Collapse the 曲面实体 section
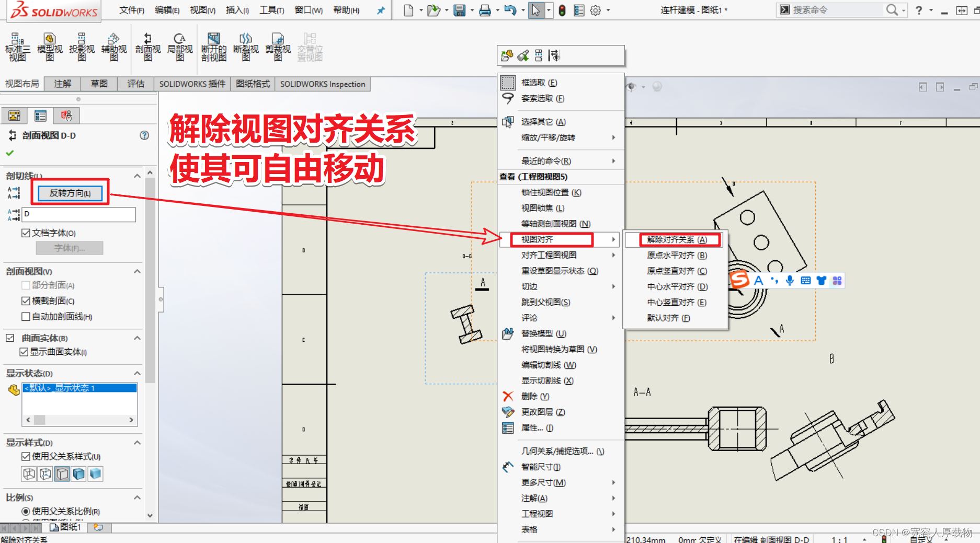 coord(137,338)
